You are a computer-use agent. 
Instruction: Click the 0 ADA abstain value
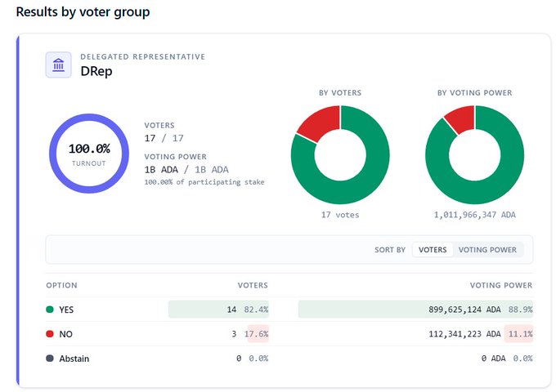(x=493, y=359)
